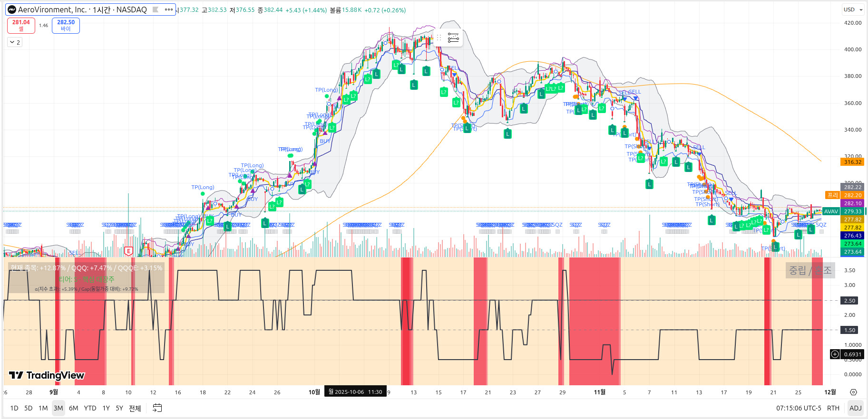868x419 pixels.
Task: Click the 0.6931 indicator value label
Action: coord(852,354)
